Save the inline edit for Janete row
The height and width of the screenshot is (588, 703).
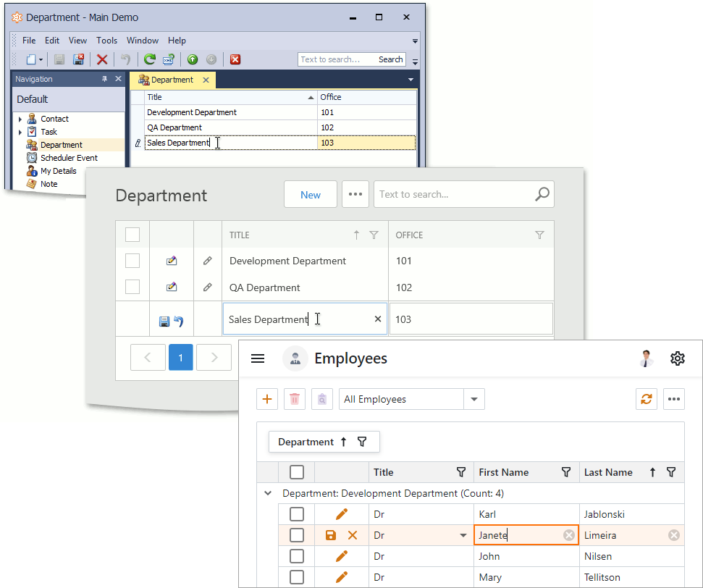331,535
